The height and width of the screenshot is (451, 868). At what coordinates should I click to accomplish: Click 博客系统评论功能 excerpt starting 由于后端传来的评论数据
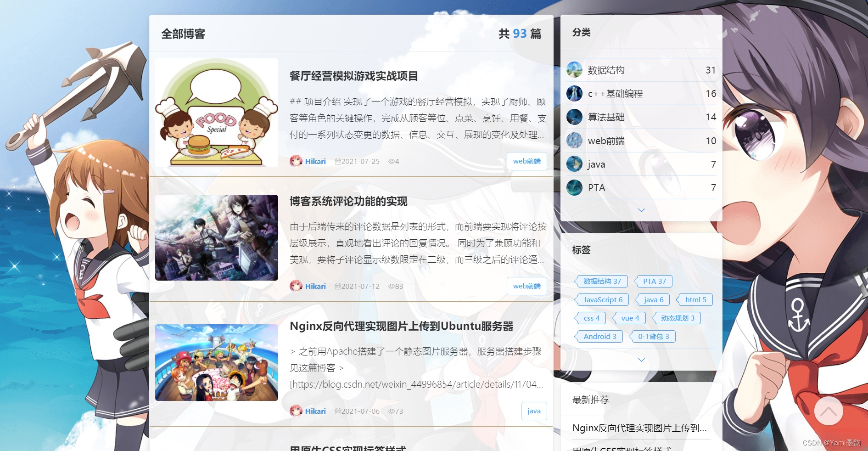click(418, 243)
